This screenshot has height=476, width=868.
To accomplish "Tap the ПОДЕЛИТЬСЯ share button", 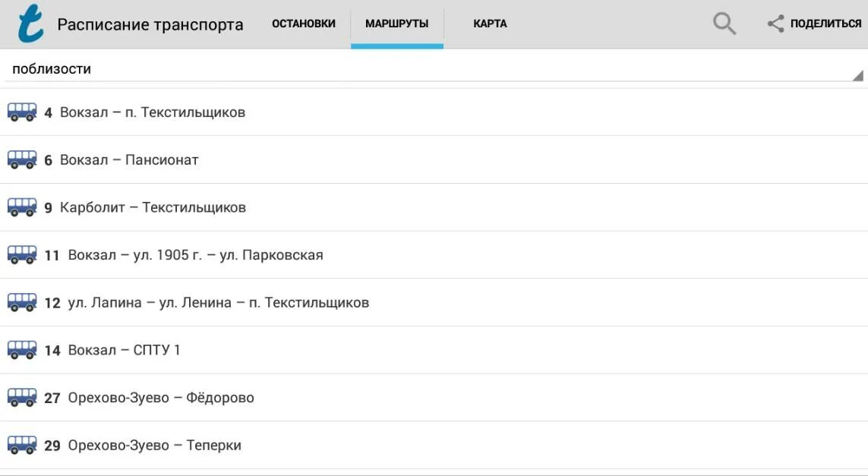I will coord(814,24).
